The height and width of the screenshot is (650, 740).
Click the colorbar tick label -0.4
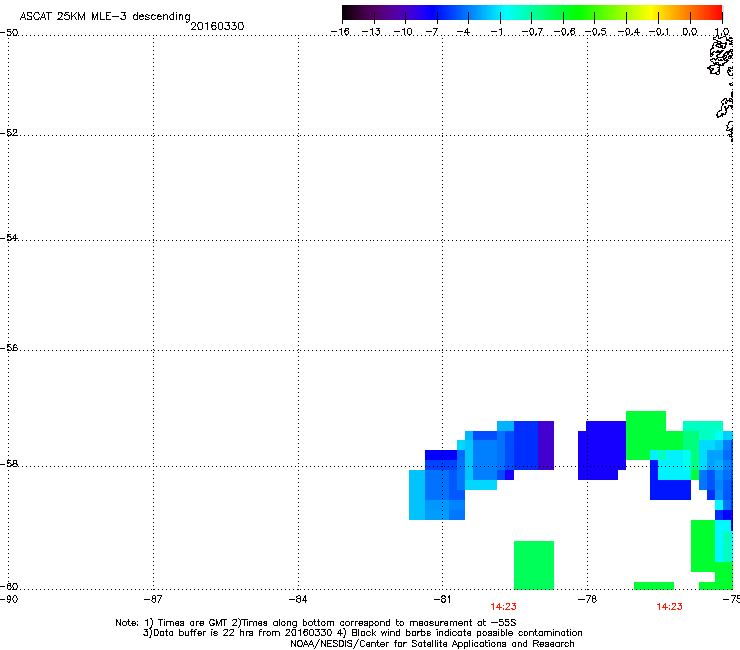point(628,32)
